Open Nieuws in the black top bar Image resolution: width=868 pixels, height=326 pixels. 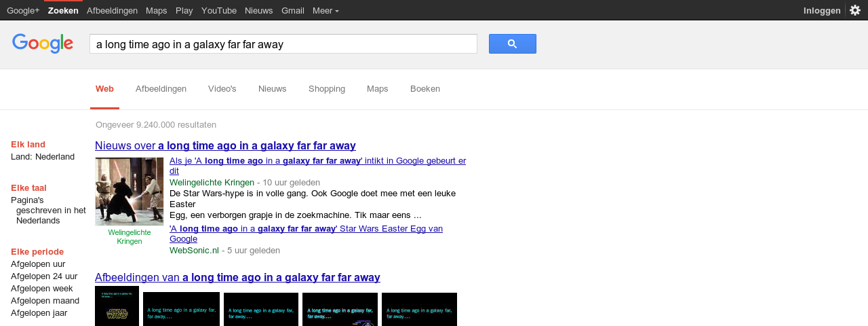click(x=258, y=10)
